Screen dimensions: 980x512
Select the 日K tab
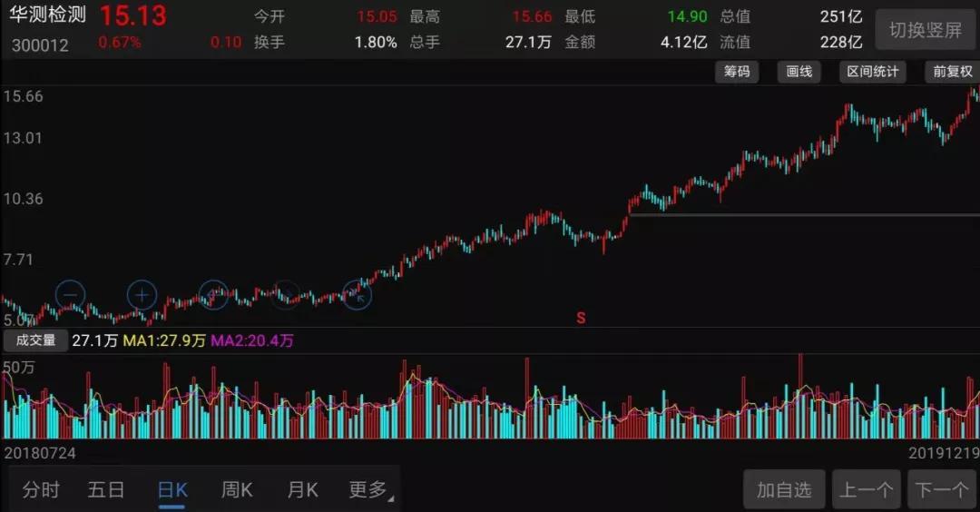(172, 490)
